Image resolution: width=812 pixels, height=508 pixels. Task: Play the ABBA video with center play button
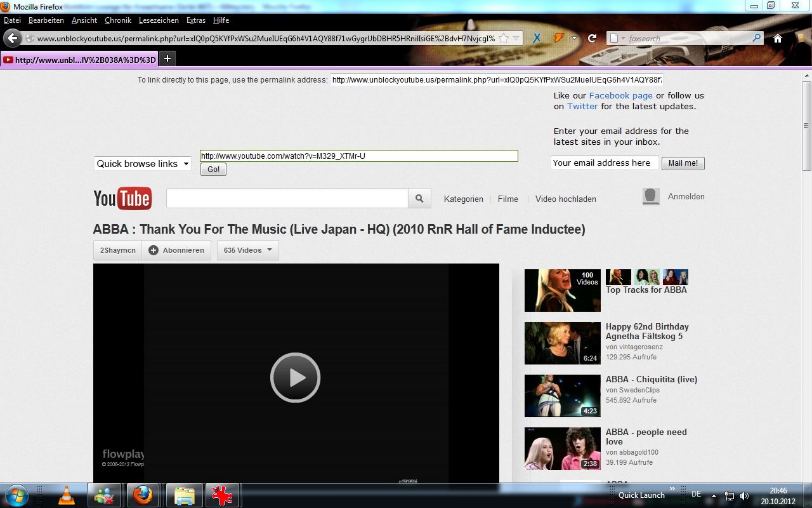pyautogui.click(x=295, y=377)
